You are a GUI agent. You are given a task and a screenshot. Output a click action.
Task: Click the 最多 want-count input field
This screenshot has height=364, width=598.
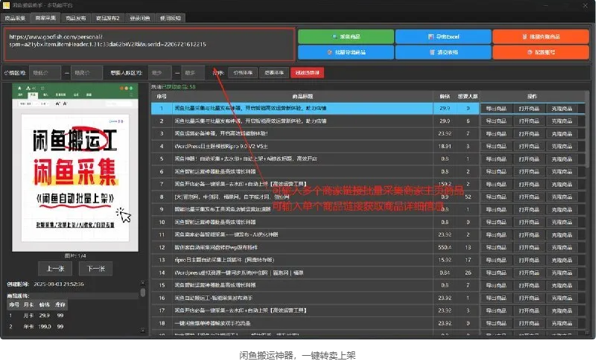(193, 72)
